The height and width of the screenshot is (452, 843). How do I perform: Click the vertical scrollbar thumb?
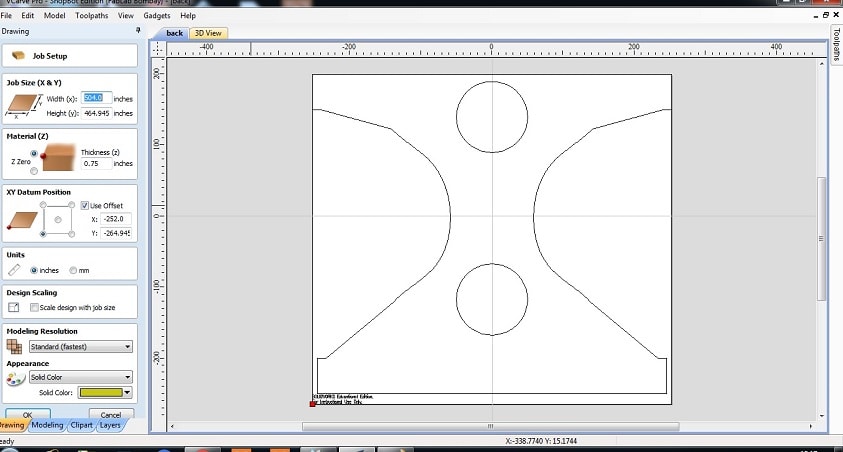(x=821, y=239)
